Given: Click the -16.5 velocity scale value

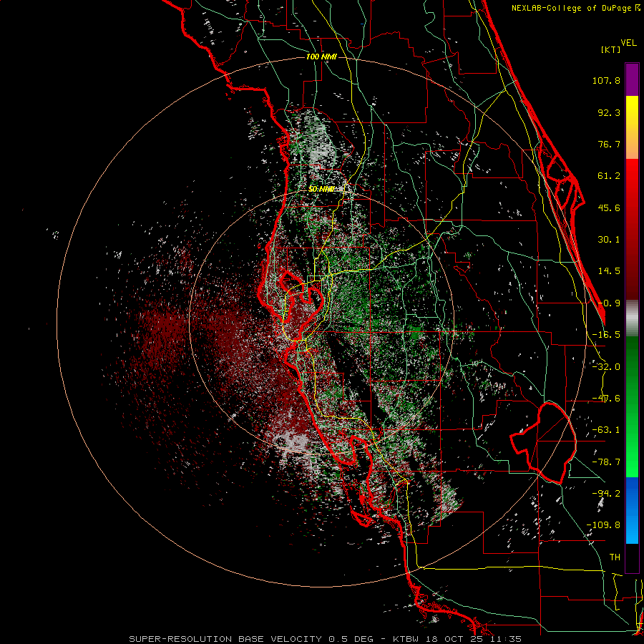Looking at the screenshot, I should point(606,335).
